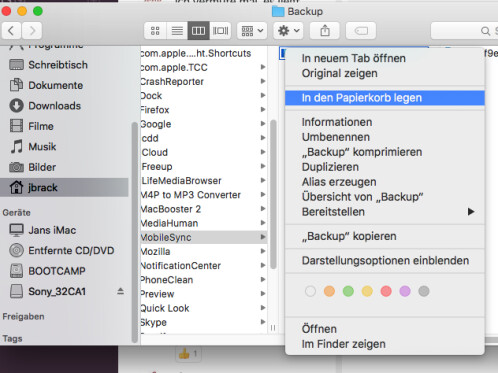The width and height of the screenshot is (498, 373).
Task: Select the CrashReporter folder
Action: click(x=204, y=82)
